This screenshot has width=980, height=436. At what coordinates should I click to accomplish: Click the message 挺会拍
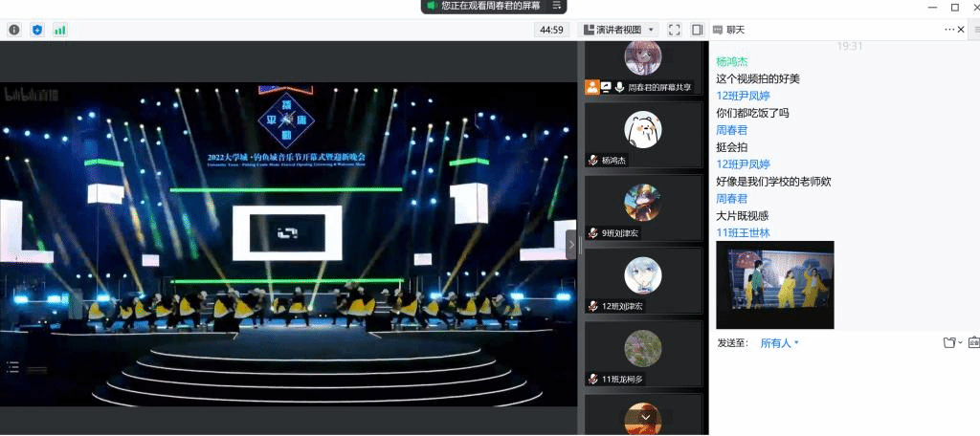coord(732,147)
